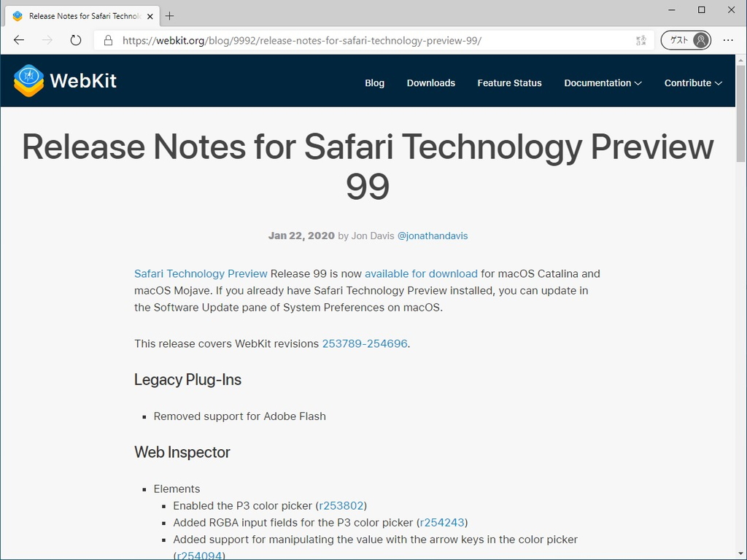
Task: Click the favicon on the Release Notes tab
Action: [18, 15]
